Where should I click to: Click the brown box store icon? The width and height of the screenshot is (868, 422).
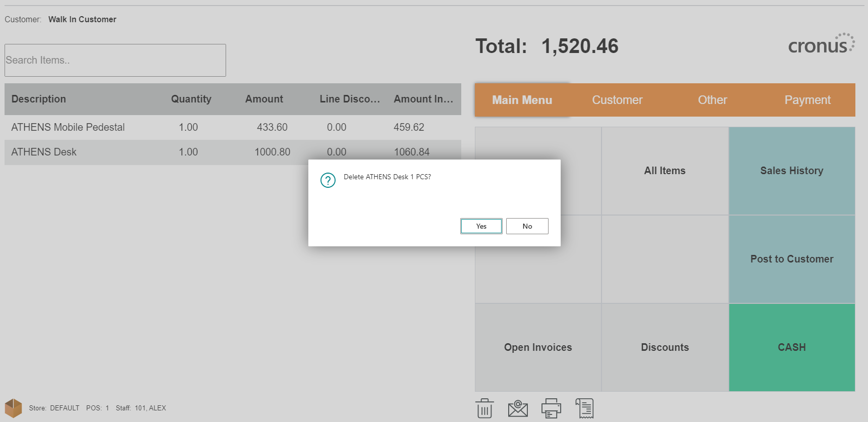tap(14, 408)
